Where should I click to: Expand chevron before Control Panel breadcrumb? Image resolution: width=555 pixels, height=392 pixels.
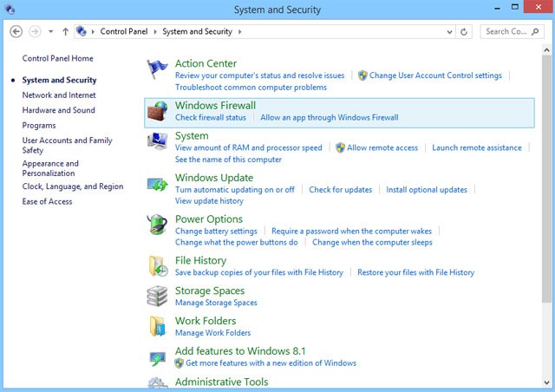(x=93, y=31)
